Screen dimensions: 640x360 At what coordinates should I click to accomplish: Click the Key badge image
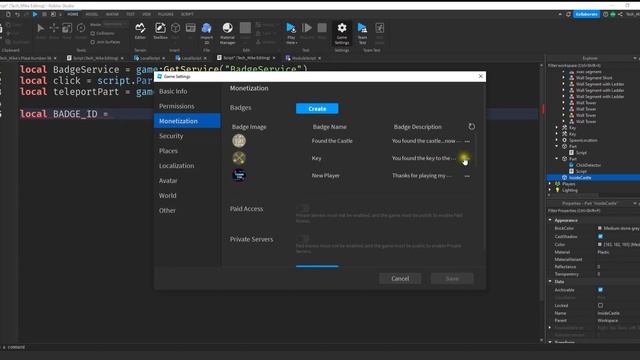point(239,158)
